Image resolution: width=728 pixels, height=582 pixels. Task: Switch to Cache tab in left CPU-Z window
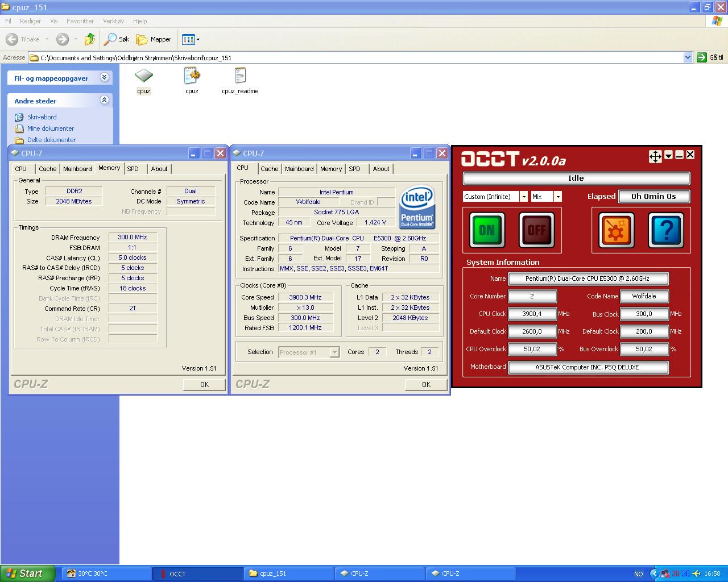tap(48, 169)
